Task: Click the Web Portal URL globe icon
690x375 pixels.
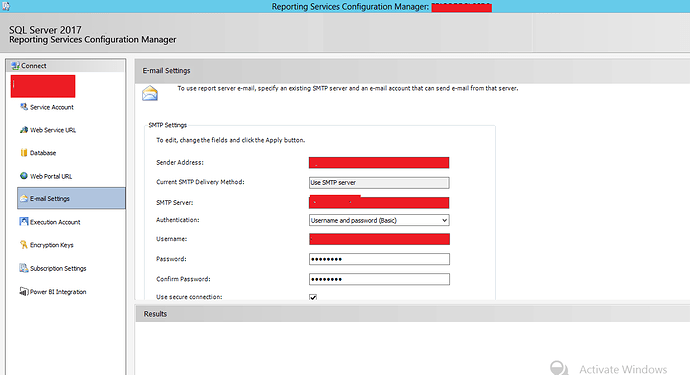Action: (24, 176)
